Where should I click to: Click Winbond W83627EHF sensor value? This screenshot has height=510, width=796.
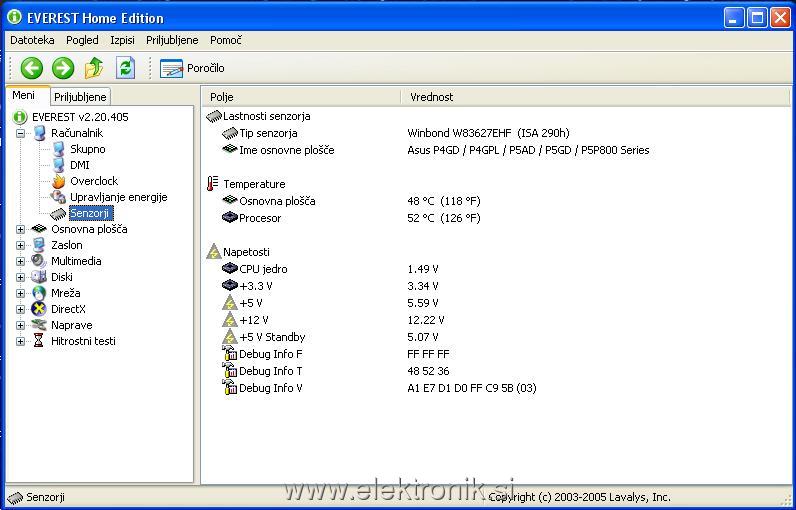(488, 133)
